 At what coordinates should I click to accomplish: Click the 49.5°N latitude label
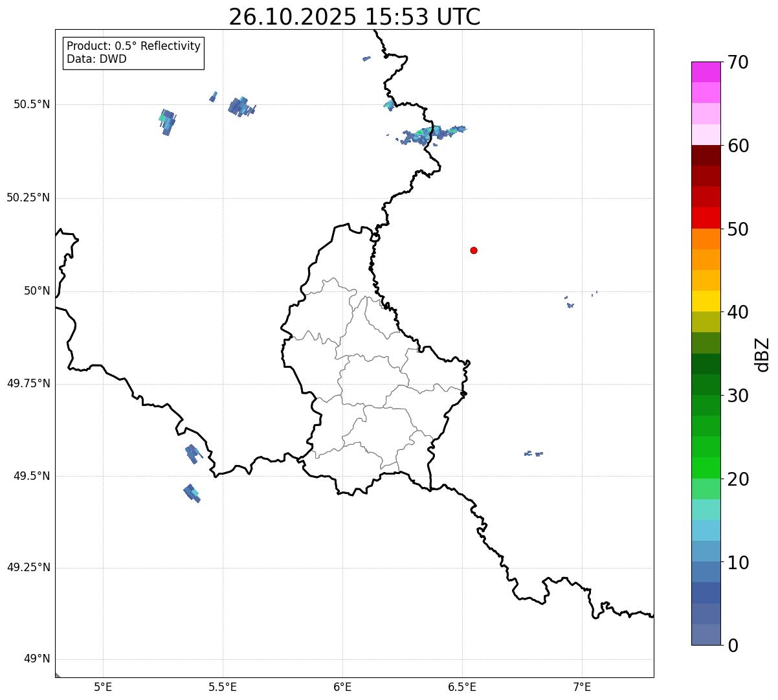(31, 476)
